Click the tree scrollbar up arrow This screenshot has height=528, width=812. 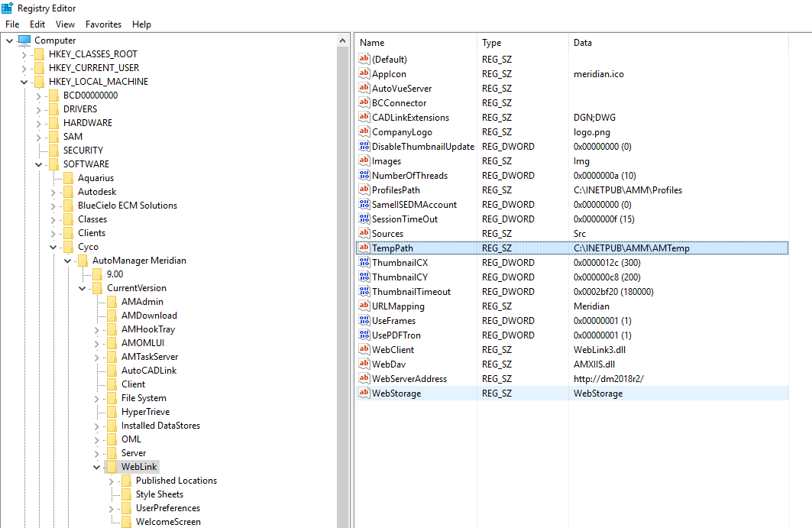(x=343, y=40)
